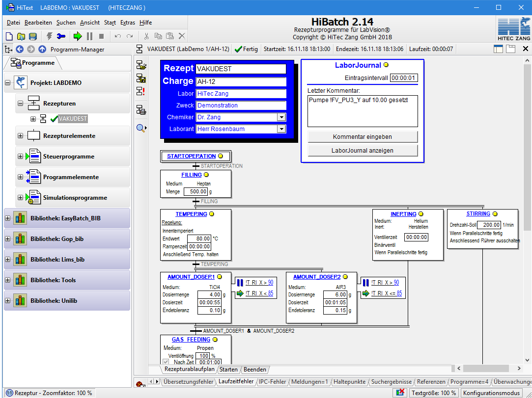Click the !T_RI_X > 90 condition of AMOUNT_DOSER1
This screenshot has width=532, height=398.
pyautogui.click(x=259, y=282)
